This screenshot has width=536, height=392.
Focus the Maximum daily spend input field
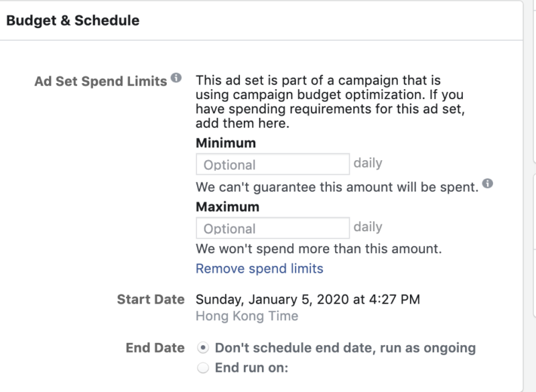[x=273, y=228]
